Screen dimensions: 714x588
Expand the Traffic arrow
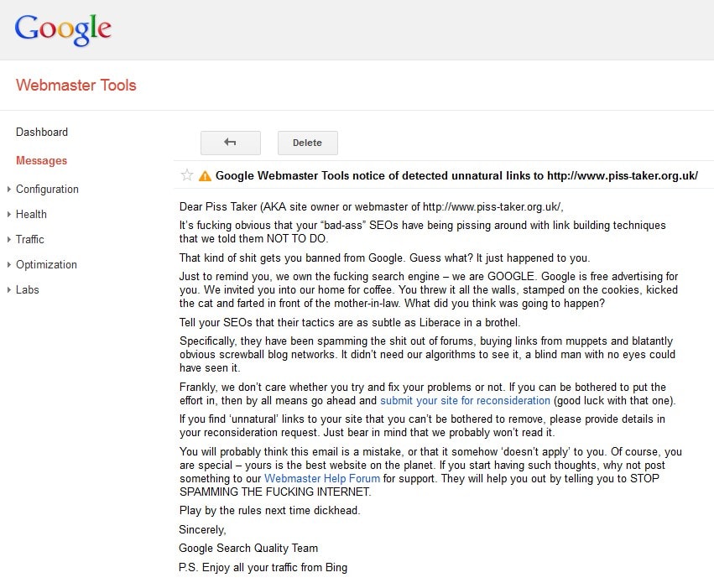tap(8, 240)
